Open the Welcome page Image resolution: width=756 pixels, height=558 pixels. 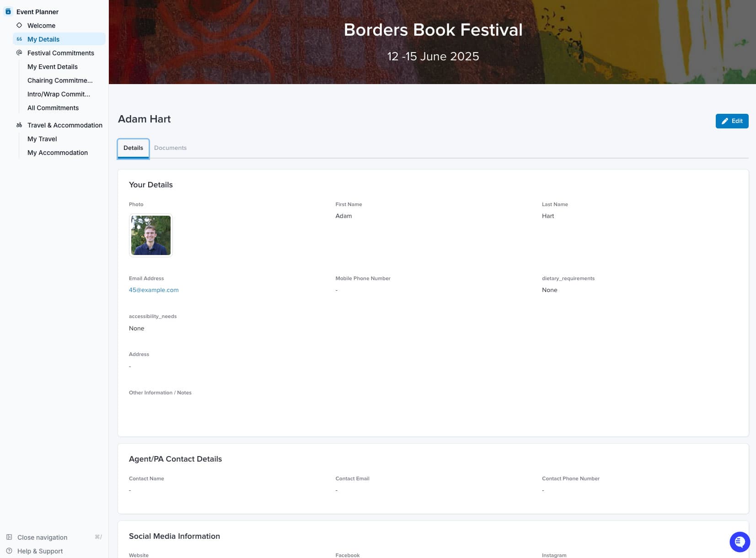click(x=59, y=25)
